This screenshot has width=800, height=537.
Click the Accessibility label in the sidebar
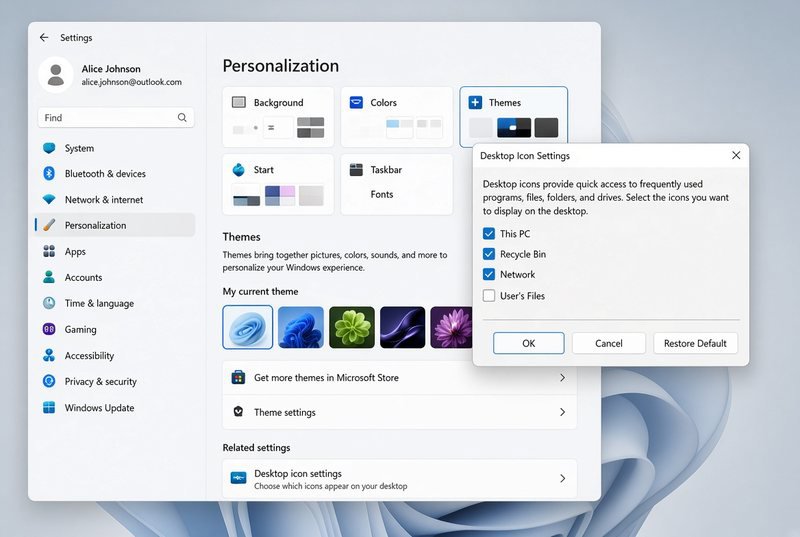coord(89,355)
